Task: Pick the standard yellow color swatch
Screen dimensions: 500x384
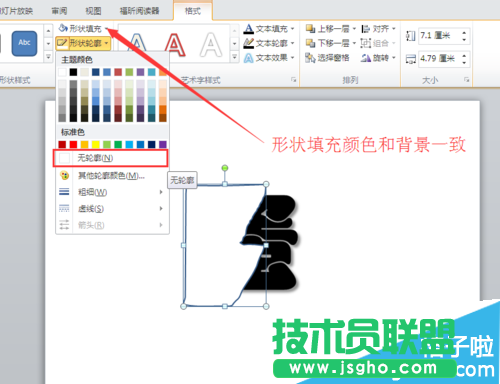Action: [x=96, y=144]
